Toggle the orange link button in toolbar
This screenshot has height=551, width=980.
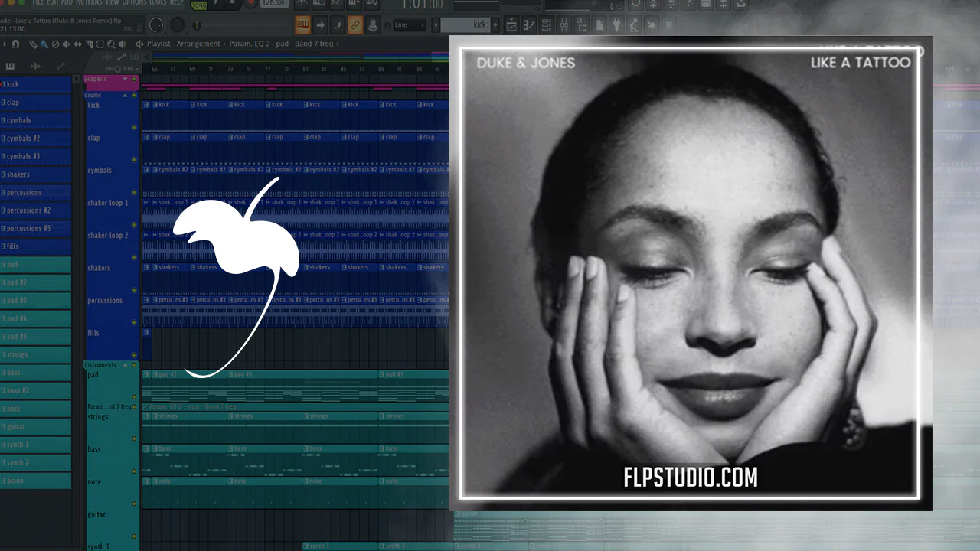coord(355,25)
